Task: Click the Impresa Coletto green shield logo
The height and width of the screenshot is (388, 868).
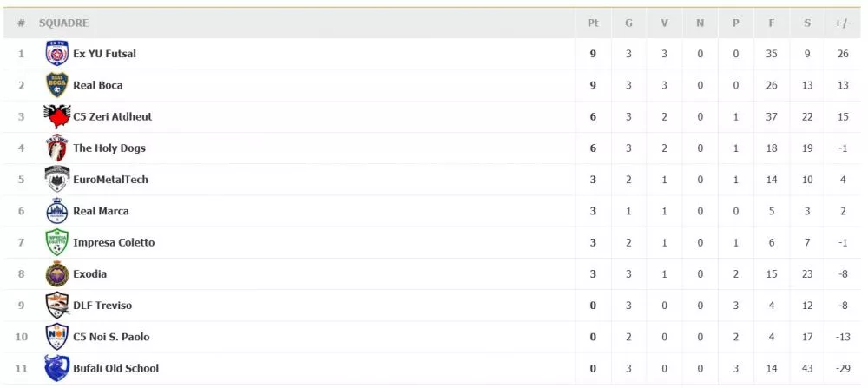Action: point(57,242)
